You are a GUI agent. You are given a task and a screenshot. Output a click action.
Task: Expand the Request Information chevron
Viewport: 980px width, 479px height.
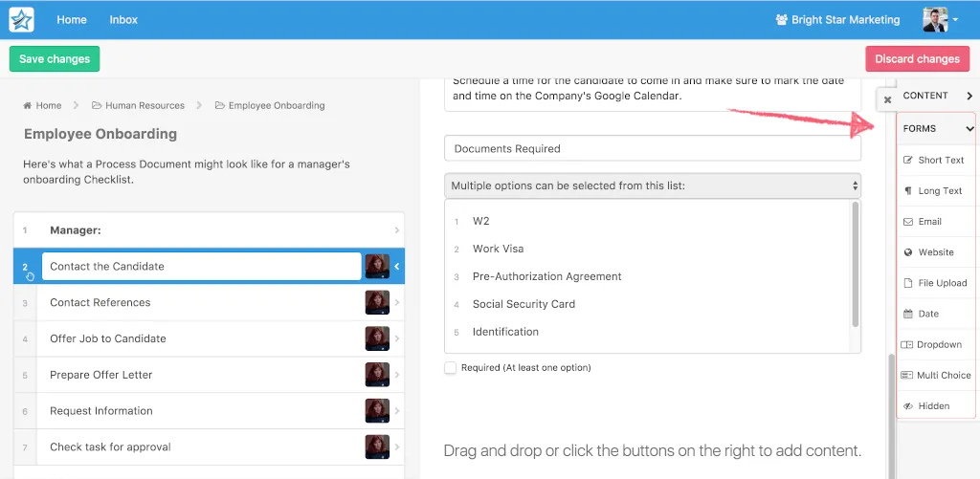[397, 411]
